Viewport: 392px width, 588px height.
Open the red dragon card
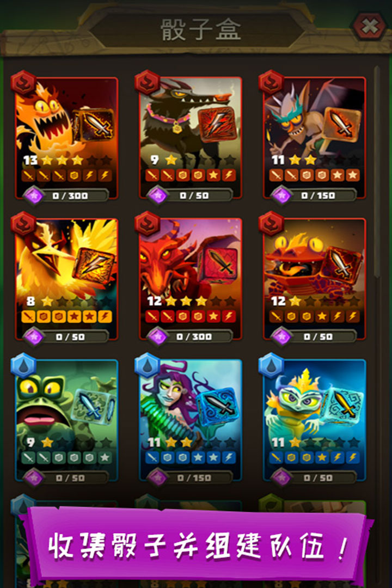pos(191,279)
